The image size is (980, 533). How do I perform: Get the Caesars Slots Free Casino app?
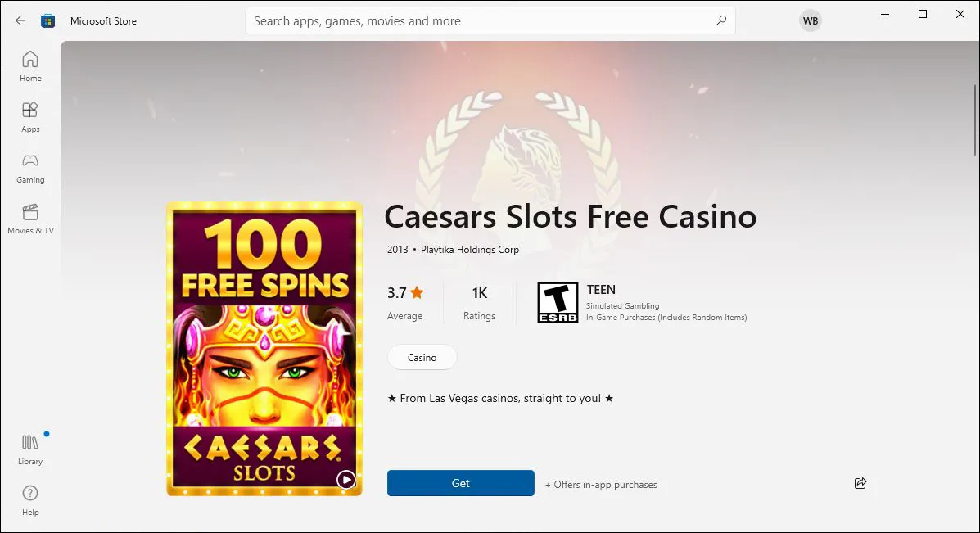[x=460, y=483]
